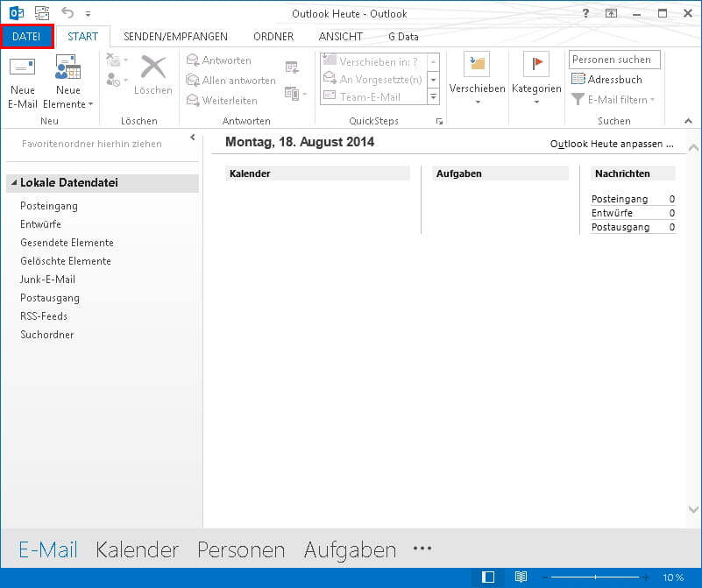Click the Neue E-Mail envelope icon
The image size is (702, 588).
tap(23, 67)
